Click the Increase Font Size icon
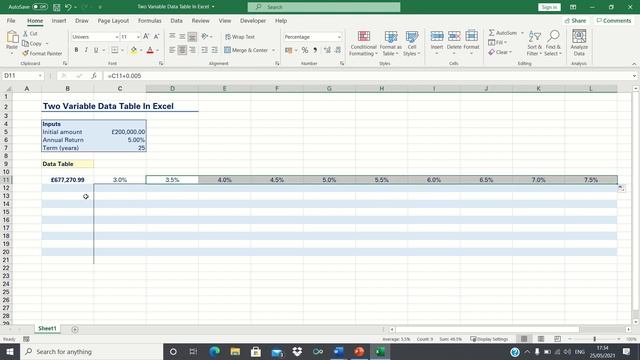Viewport: 640px width, 360px height. 146,37
